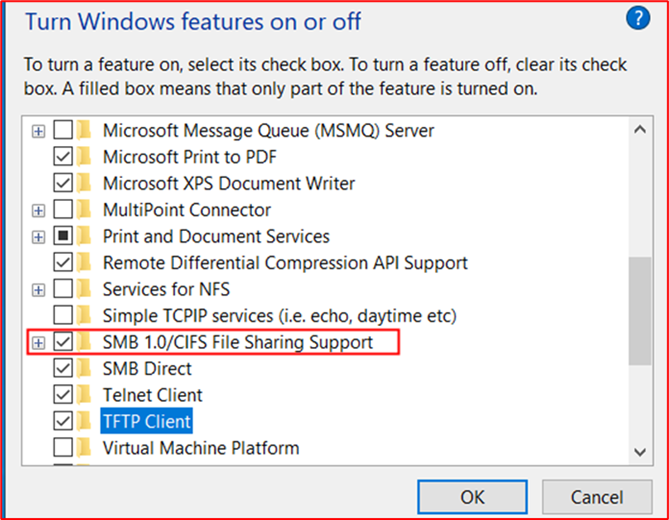Click the folder icon beside Virtual Machine Platform
The height and width of the screenshot is (520, 669).
click(x=86, y=448)
